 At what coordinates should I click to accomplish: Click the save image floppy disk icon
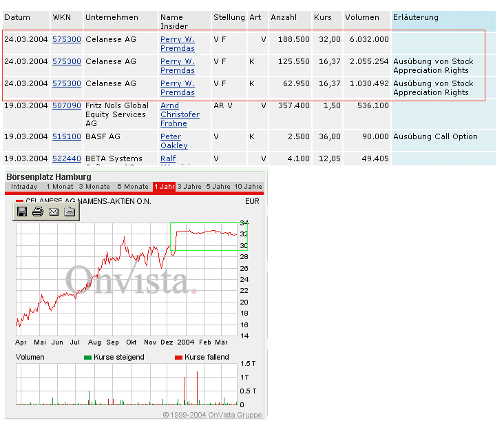click(x=22, y=212)
